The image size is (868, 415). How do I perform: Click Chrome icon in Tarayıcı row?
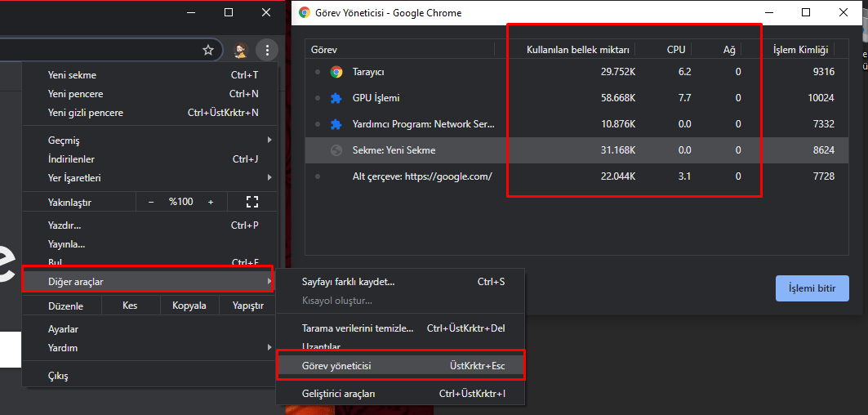tap(336, 71)
